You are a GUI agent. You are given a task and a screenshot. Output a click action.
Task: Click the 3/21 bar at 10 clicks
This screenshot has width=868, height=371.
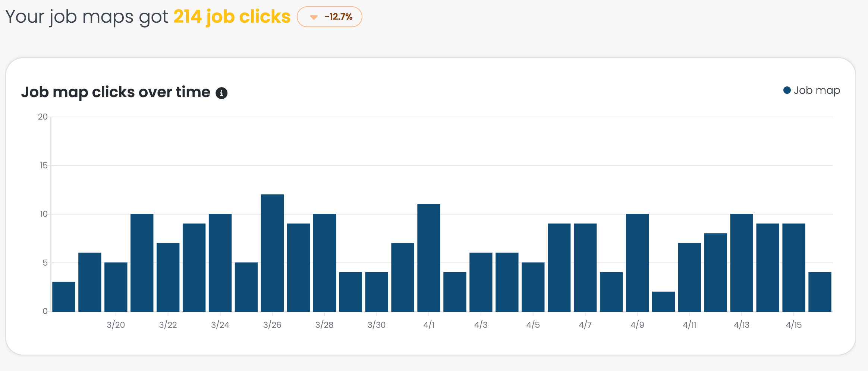tap(142, 263)
